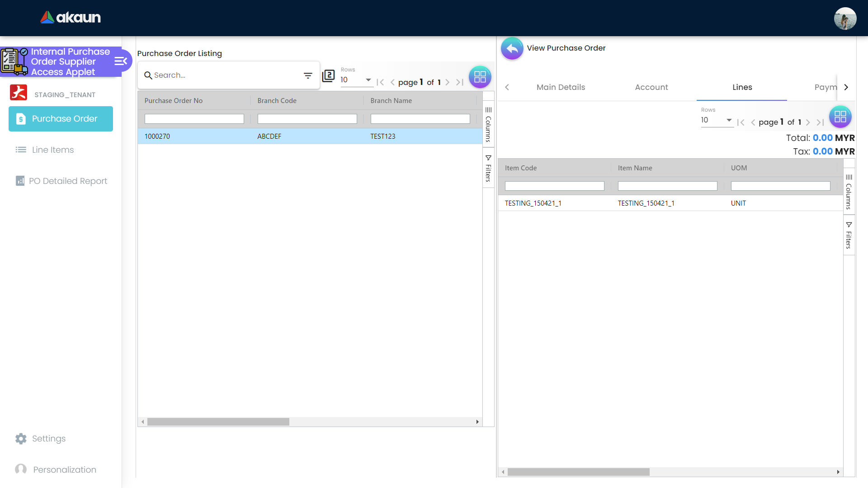Click the back arrow beside View Purchase Order
Screen dimensions: 868x488
tap(512, 48)
